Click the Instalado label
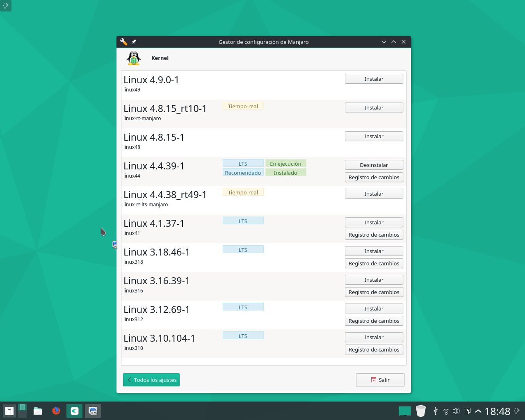The width and height of the screenshot is (525, 420). (286, 173)
